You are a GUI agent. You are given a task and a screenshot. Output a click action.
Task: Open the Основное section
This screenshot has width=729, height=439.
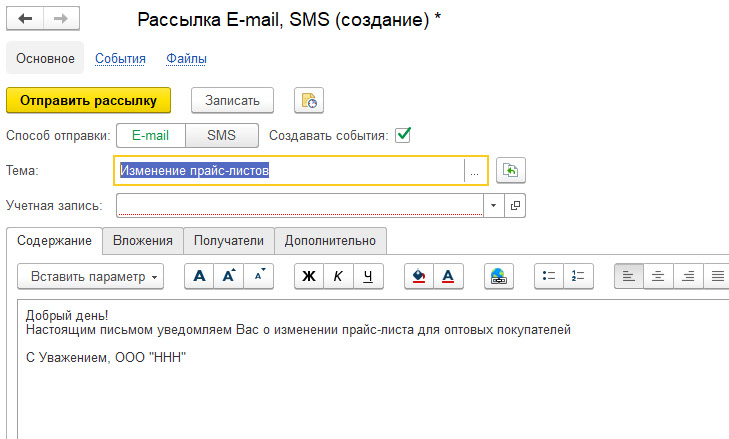45,58
